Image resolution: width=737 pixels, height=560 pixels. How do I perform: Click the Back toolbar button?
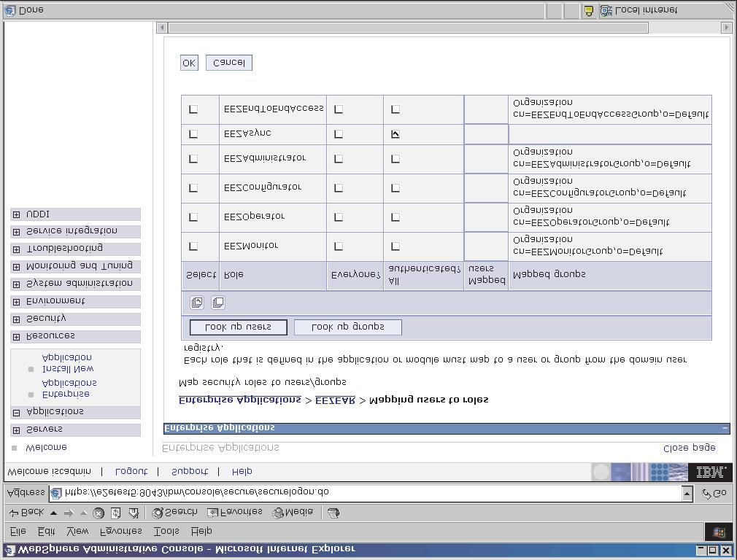[27, 513]
